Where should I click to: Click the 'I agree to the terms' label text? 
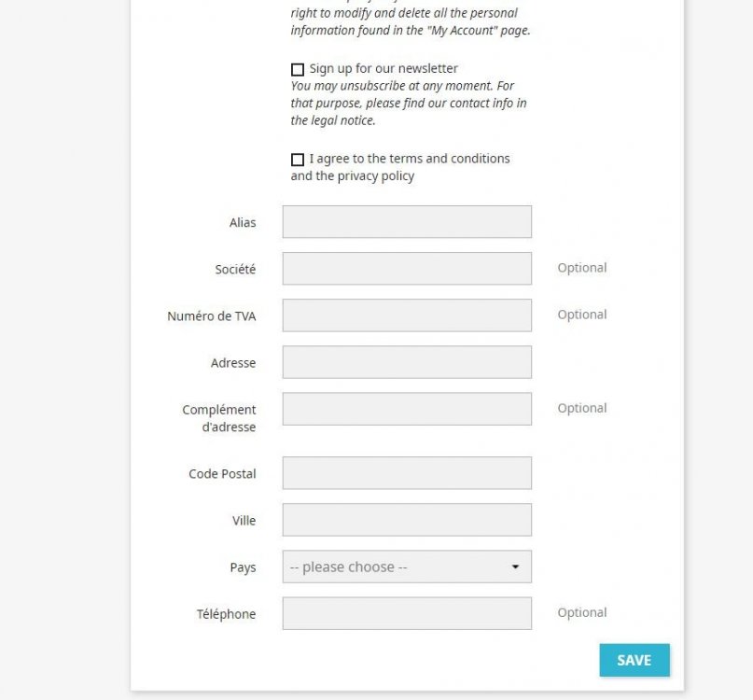pyautogui.click(x=410, y=159)
